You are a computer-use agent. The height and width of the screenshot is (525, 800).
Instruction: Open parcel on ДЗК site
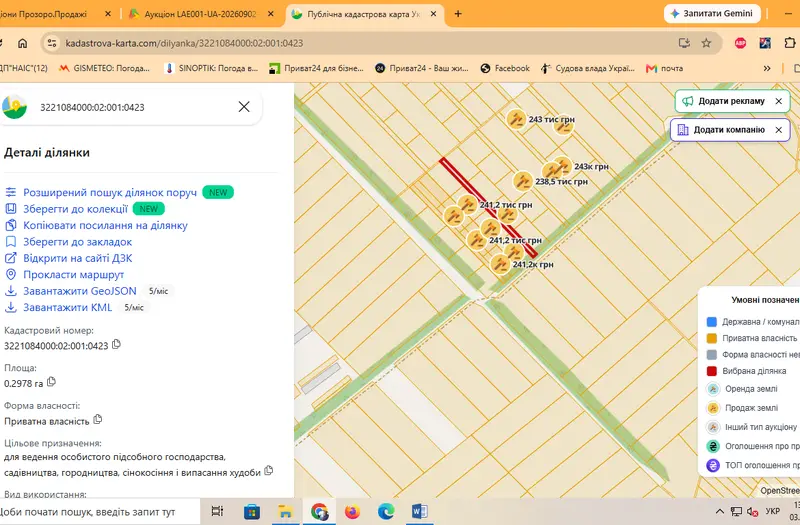(x=77, y=258)
